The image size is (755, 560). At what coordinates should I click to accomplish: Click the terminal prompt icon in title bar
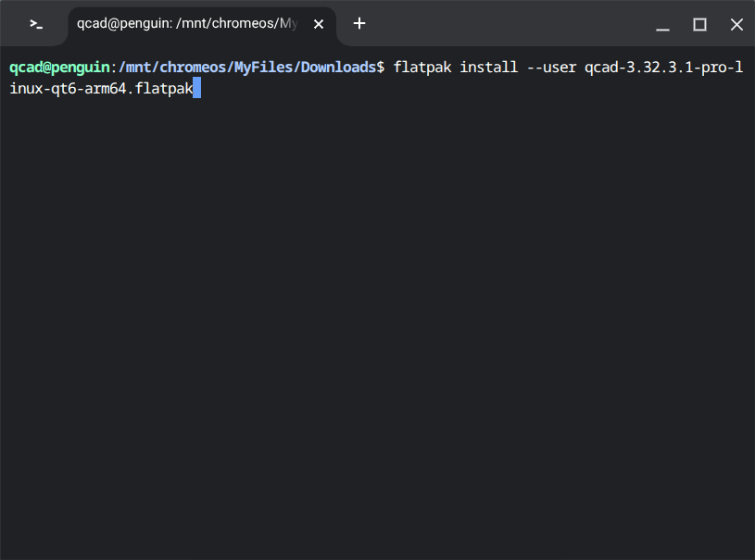[x=35, y=24]
